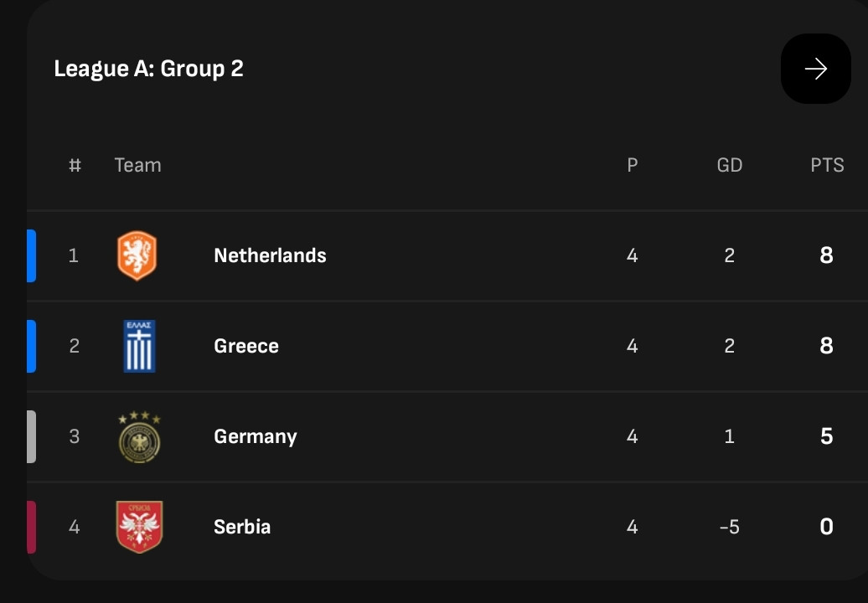
Task: Click the GD column header
Action: [x=730, y=165]
